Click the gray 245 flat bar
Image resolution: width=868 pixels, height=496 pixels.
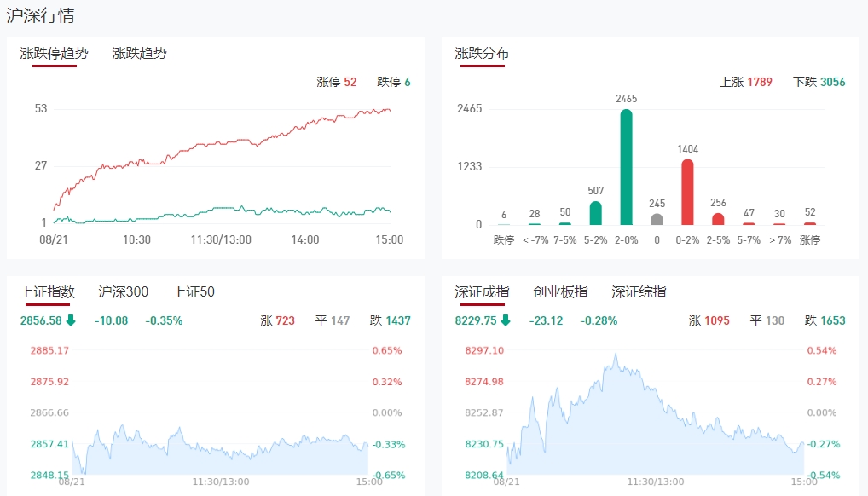[x=657, y=219]
